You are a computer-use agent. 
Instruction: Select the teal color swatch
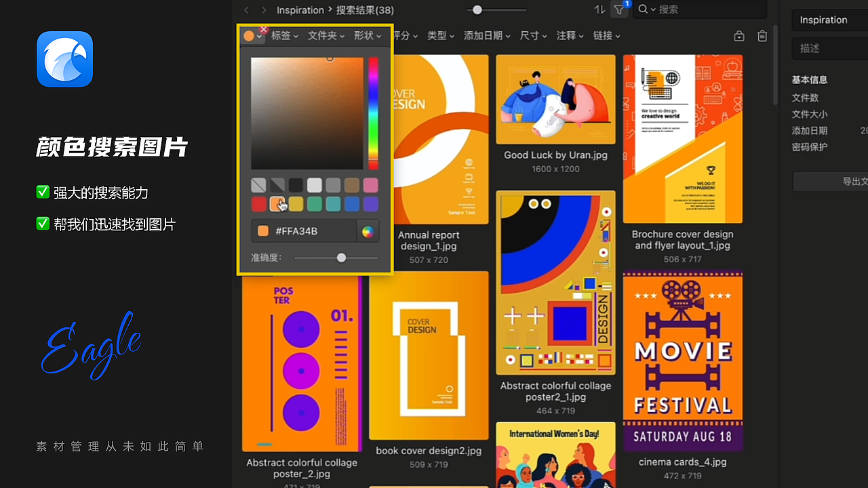333,204
